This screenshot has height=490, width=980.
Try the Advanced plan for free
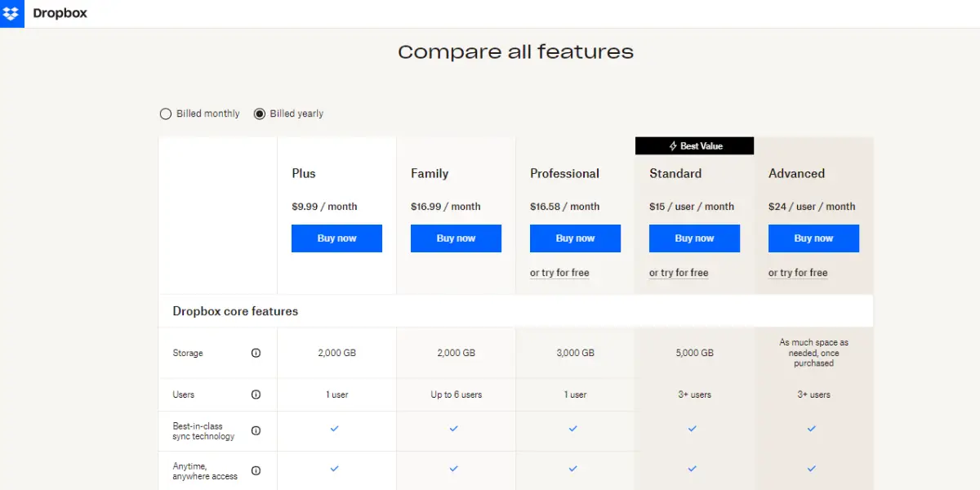[798, 273]
